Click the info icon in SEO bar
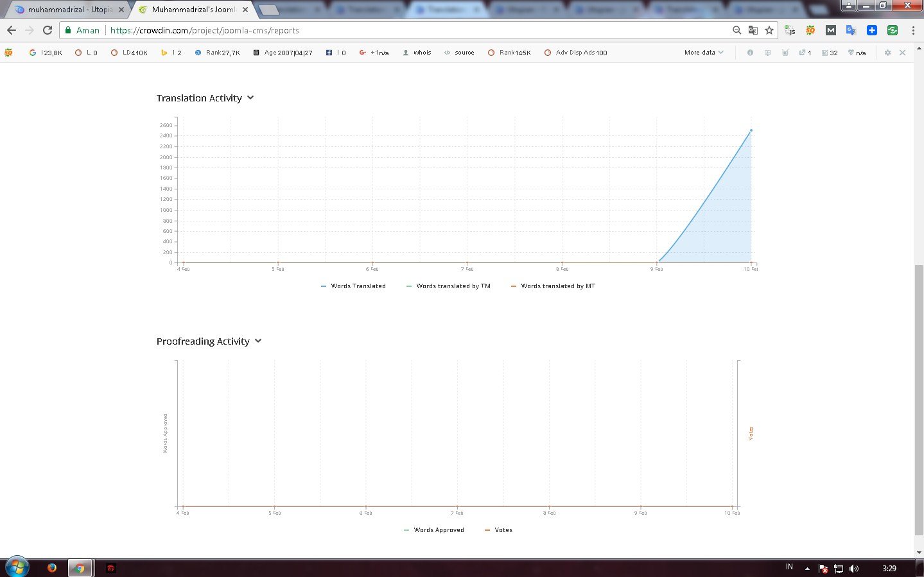 pos(750,53)
